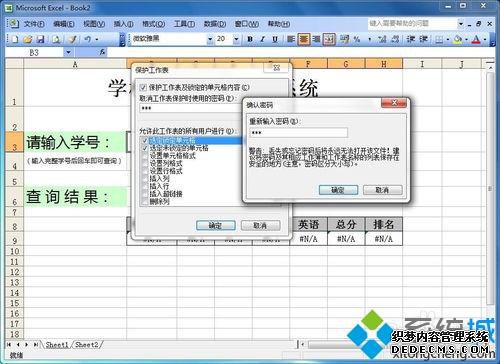Click the Currency style icon

click(345, 39)
